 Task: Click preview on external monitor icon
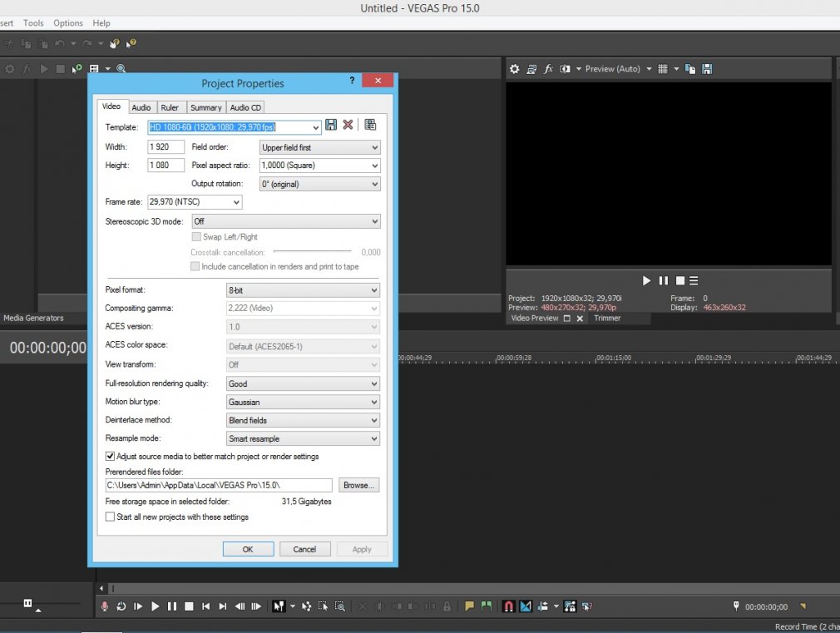point(531,69)
